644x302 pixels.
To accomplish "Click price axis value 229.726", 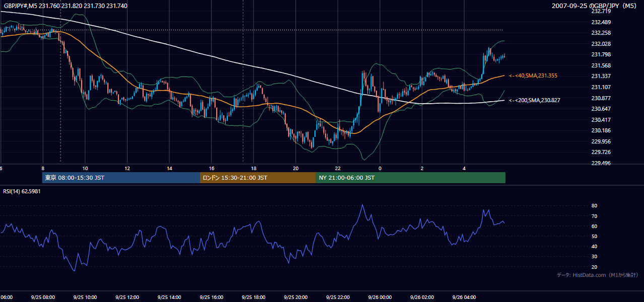I will click(601, 152).
